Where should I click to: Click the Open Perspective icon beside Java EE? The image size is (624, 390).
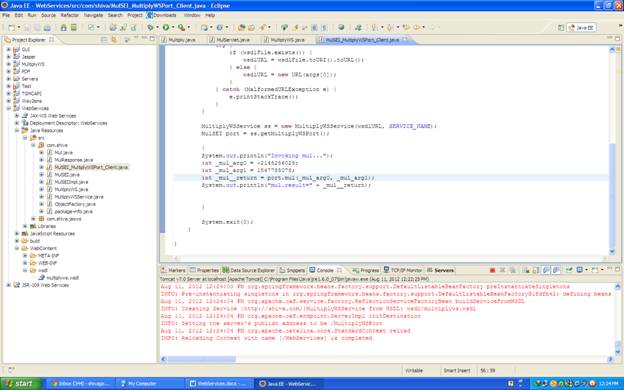(x=561, y=27)
